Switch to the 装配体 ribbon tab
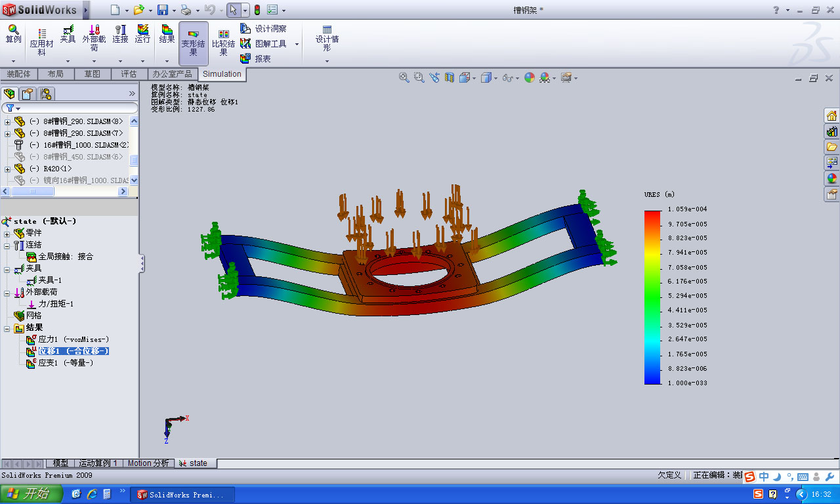 (19, 74)
